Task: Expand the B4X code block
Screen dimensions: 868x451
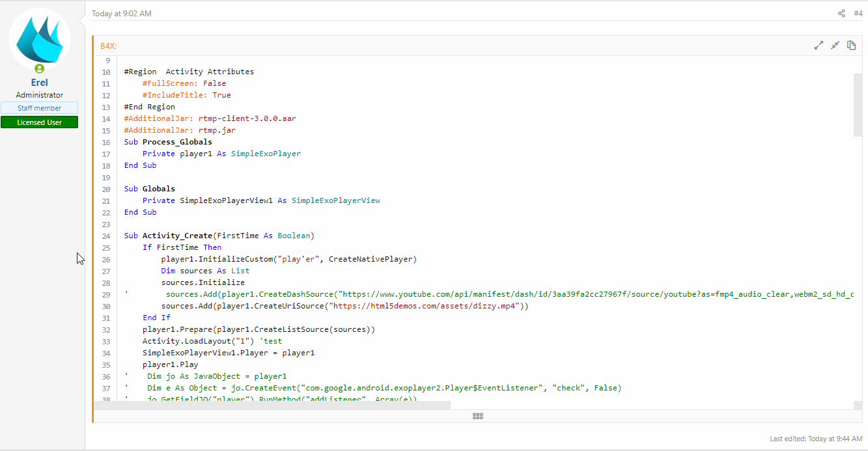Action: coord(819,46)
